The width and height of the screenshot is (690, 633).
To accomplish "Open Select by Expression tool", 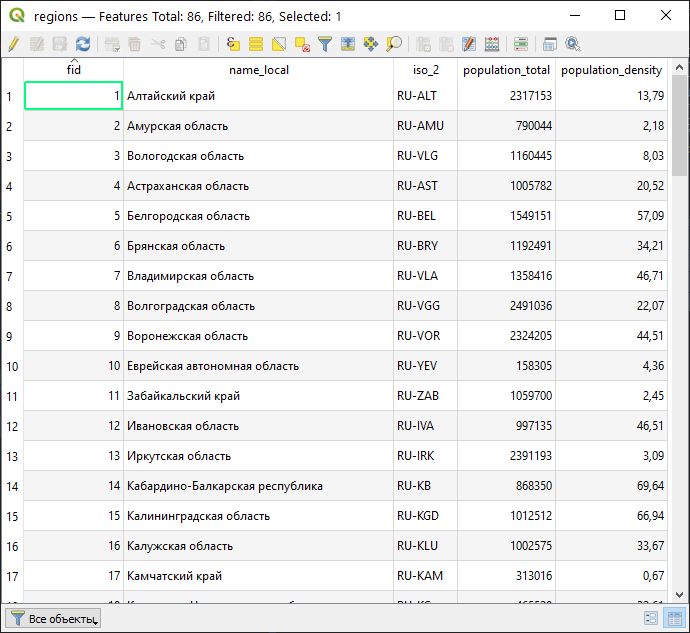I will click(x=233, y=44).
